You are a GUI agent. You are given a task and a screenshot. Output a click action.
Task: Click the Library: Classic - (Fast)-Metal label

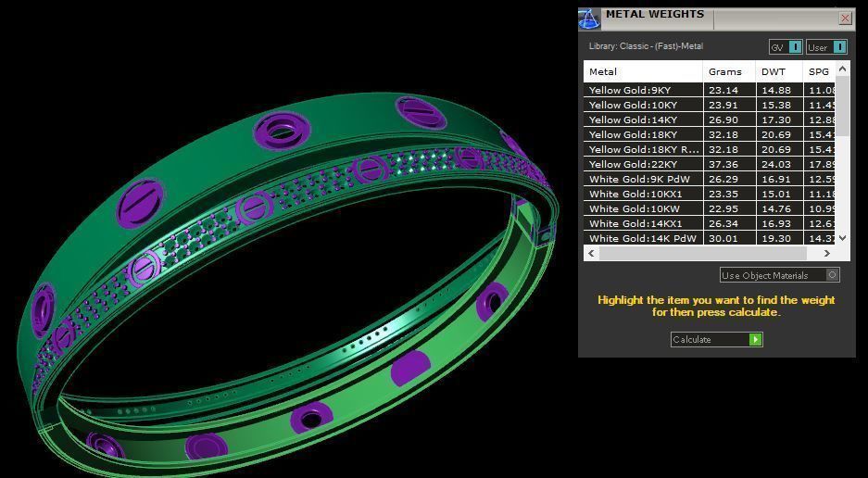[x=646, y=46]
